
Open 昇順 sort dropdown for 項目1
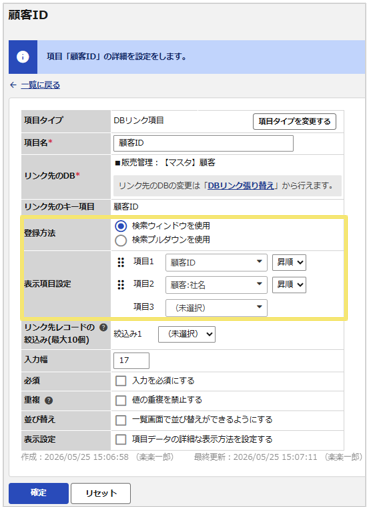pyautogui.click(x=289, y=262)
